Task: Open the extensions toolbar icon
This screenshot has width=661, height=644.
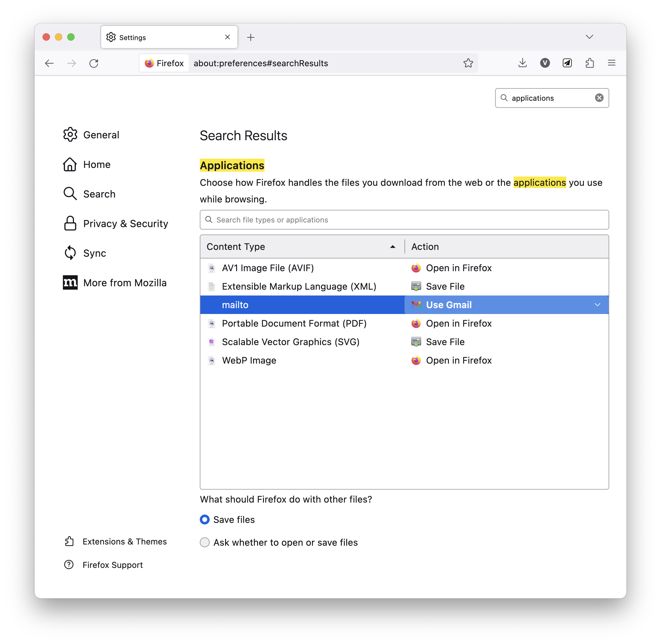Action: pyautogui.click(x=590, y=63)
